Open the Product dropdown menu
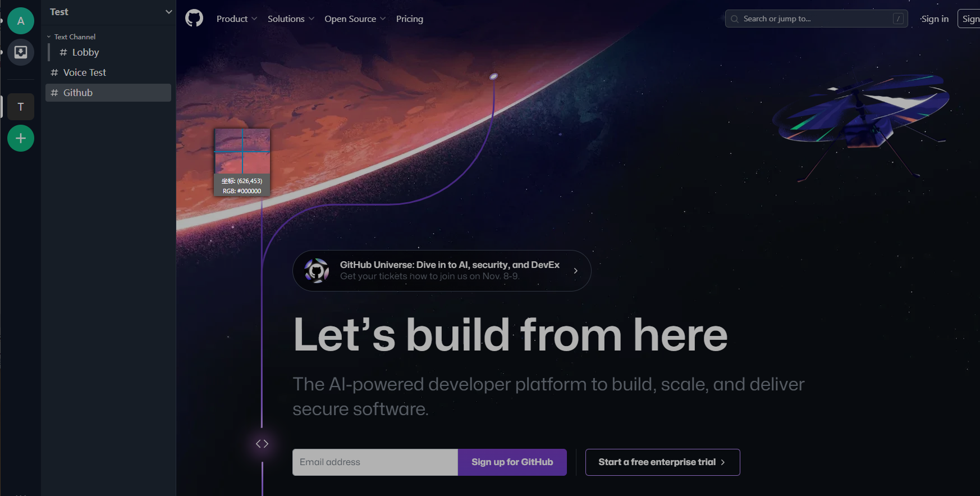The width and height of the screenshot is (980, 496). pyautogui.click(x=237, y=19)
